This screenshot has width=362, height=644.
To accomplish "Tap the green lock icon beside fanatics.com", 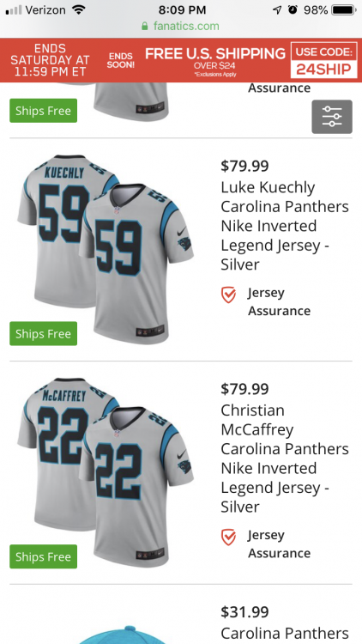I will pos(144,27).
